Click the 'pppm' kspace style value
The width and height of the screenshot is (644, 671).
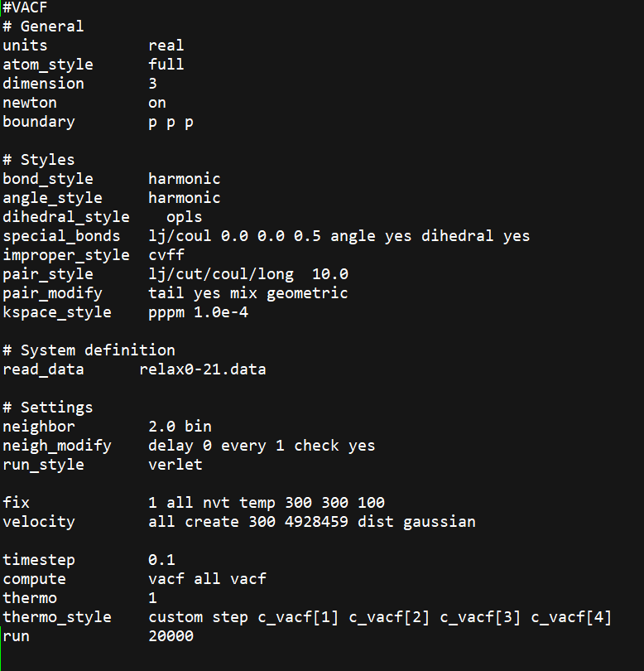tap(166, 312)
